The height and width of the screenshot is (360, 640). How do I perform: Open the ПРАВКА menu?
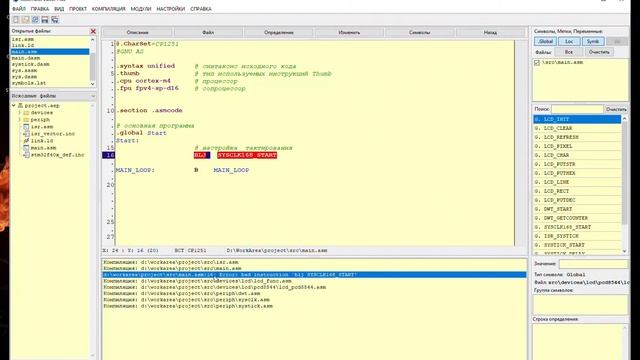click(x=40, y=9)
